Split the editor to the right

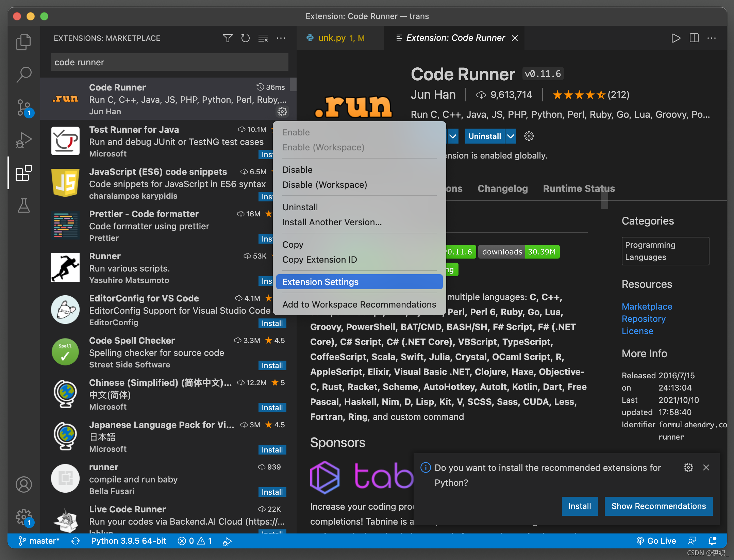pyautogui.click(x=694, y=38)
